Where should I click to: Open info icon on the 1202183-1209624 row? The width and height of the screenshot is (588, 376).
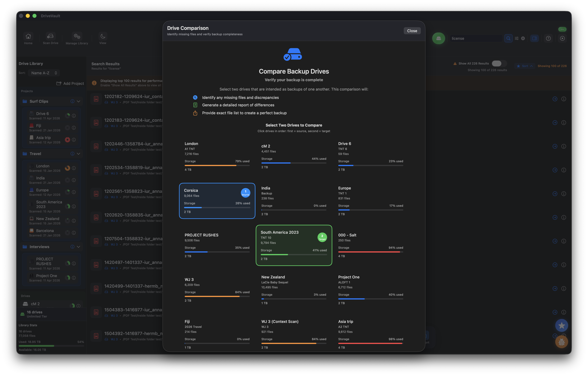coord(564,122)
